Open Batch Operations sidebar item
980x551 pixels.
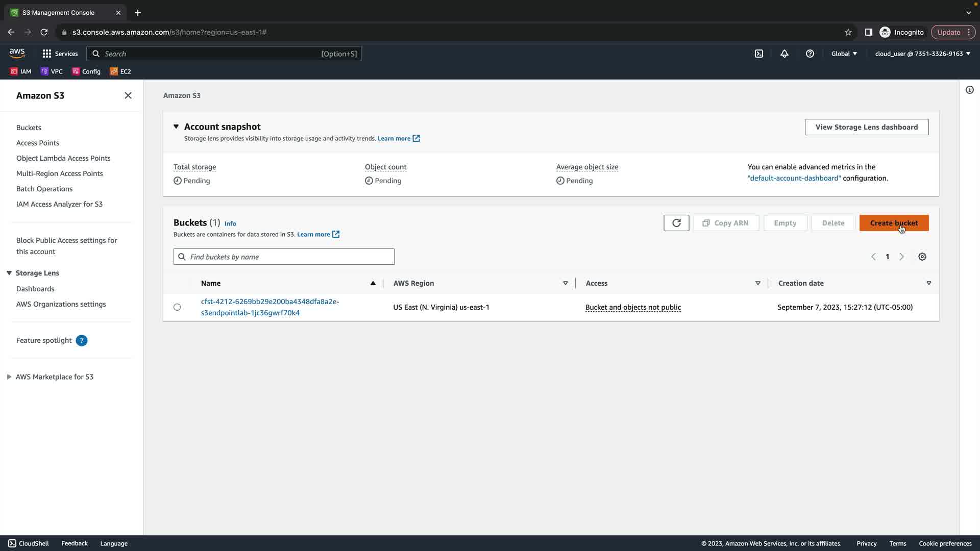click(44, 189)
